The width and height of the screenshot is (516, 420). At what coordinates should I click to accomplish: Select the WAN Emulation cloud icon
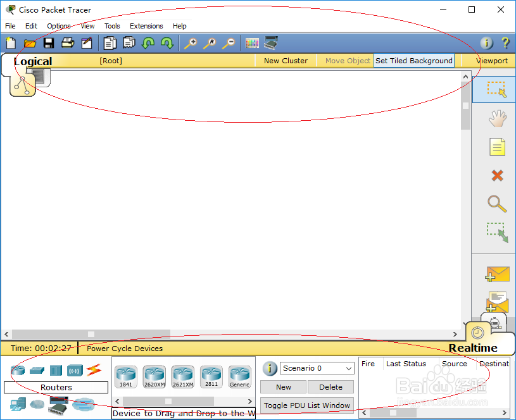pos(37,404)
